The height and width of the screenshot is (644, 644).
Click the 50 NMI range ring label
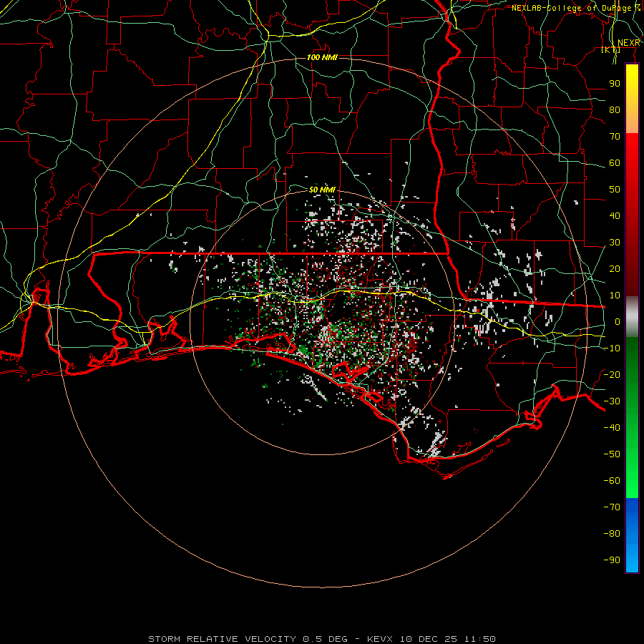pos(322,190)
